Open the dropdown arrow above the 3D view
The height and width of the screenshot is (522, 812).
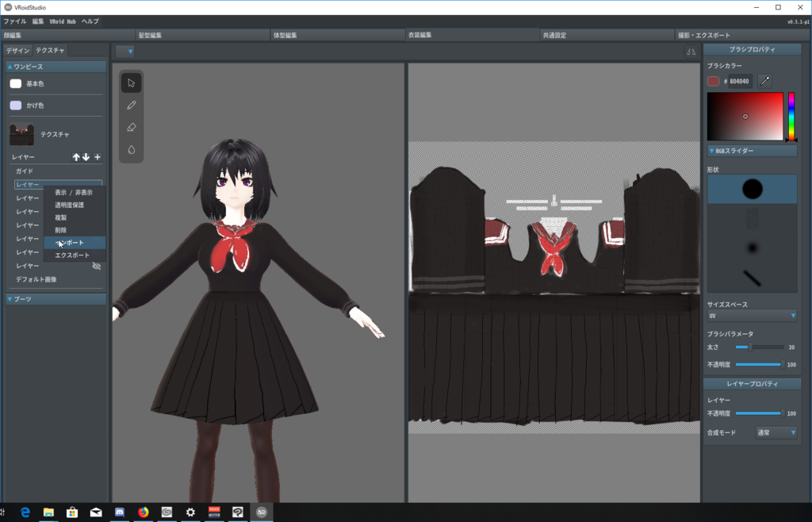click(x=124, y=52)
